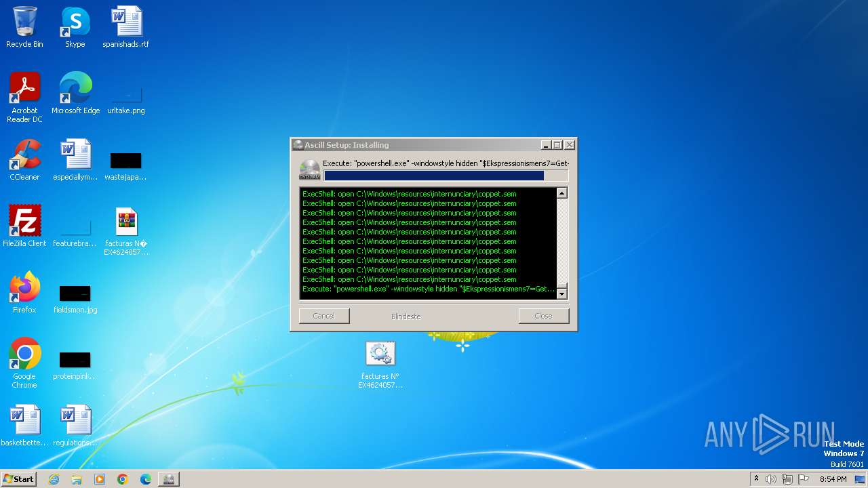The height and width of the screenshot is (488, 868).
Task: Select the regulations... Word document
Action: click(75, 426)
